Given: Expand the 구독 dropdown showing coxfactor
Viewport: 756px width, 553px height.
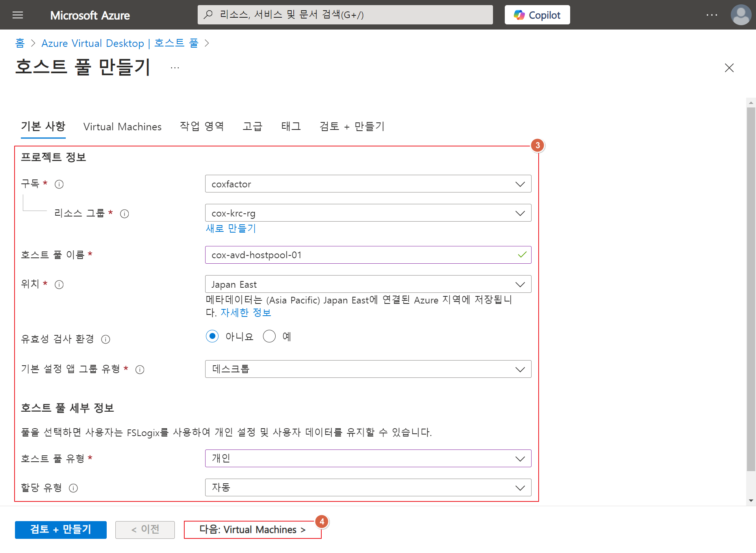Looking at the screenshot, I should click(368, 184).
